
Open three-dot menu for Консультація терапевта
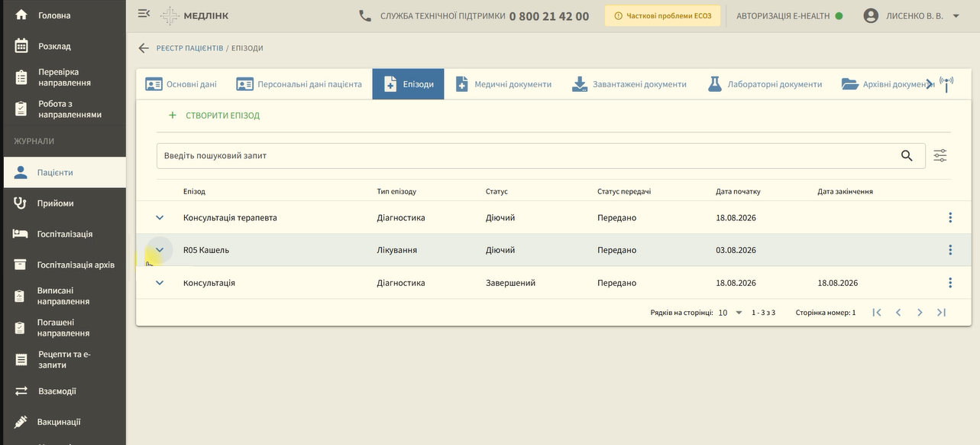950,218
